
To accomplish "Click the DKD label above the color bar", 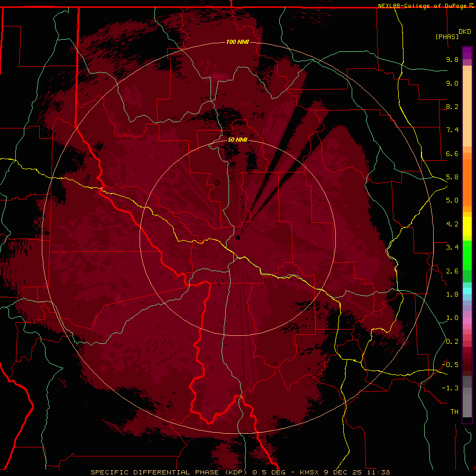I will pos(465,32).
